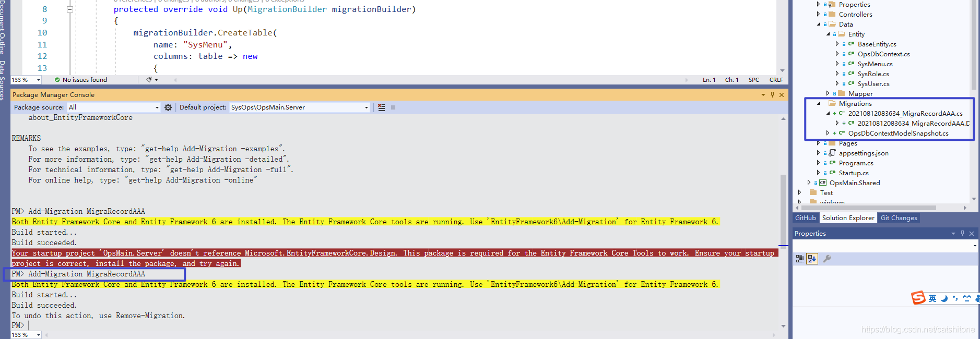This screenshot has width=980, height=339.
Task: Collapse the Migrations folder
Action: pos(819,104)
